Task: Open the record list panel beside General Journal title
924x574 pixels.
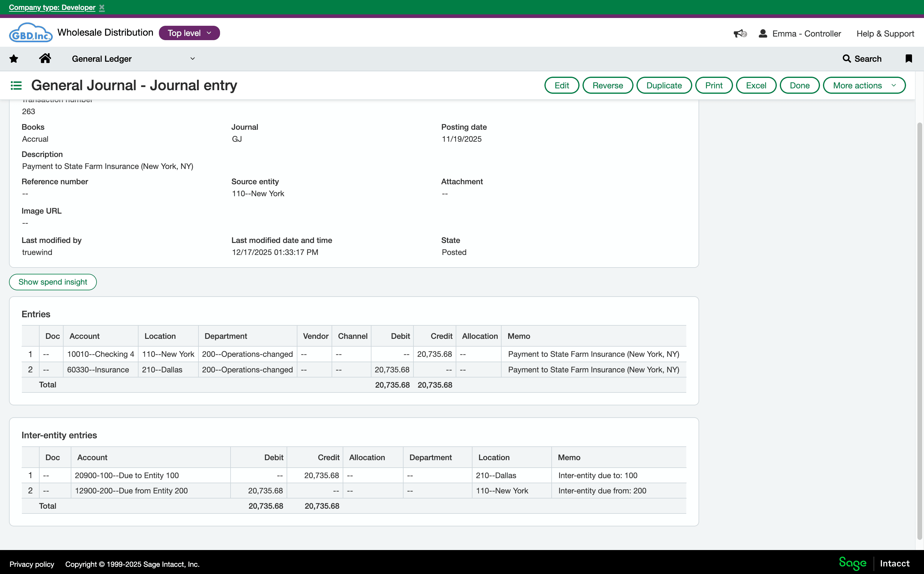Action: [x=16, y=85]
